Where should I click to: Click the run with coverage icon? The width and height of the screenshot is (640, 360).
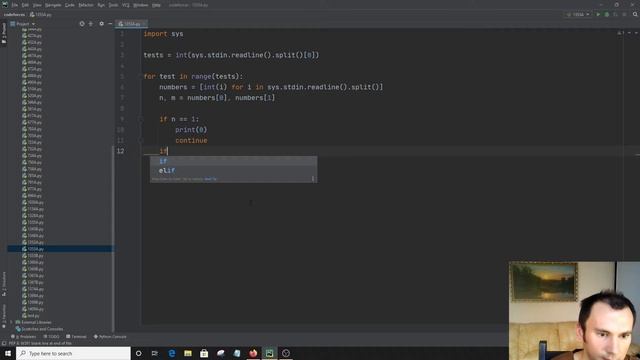616,14
